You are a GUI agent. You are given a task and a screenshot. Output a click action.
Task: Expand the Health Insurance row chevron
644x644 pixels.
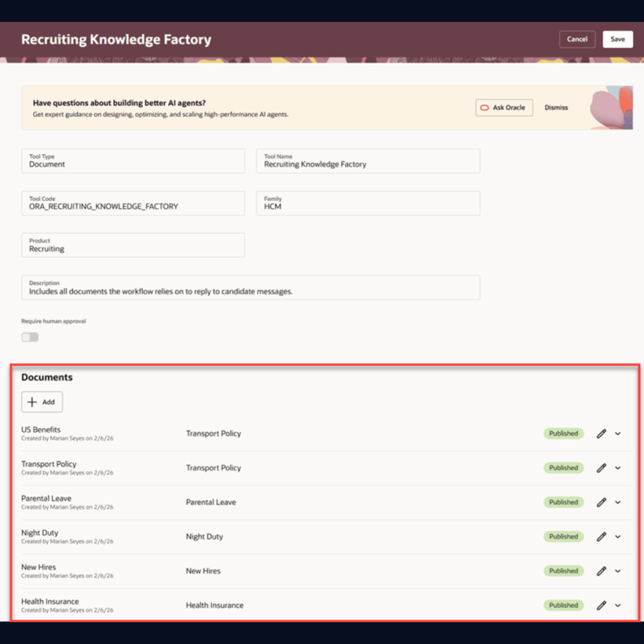[618, 605]
